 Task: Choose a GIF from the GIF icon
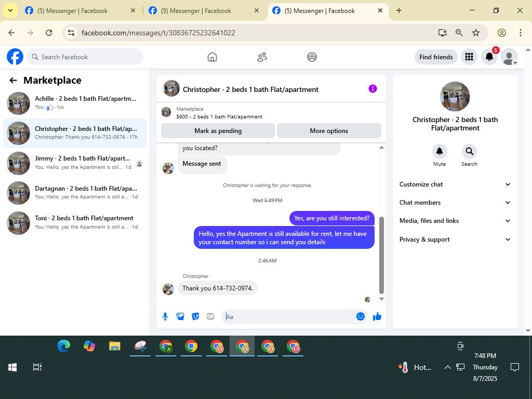pos(210,316)
